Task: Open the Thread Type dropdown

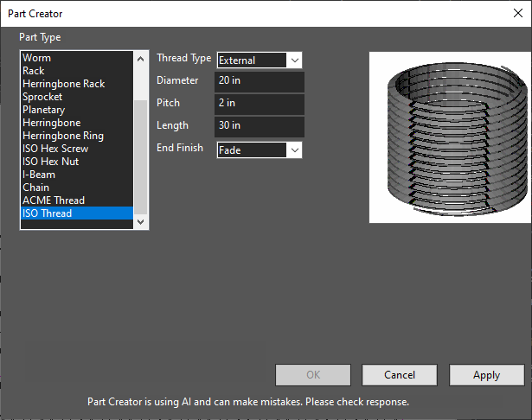Action: [x=260, y=60]
